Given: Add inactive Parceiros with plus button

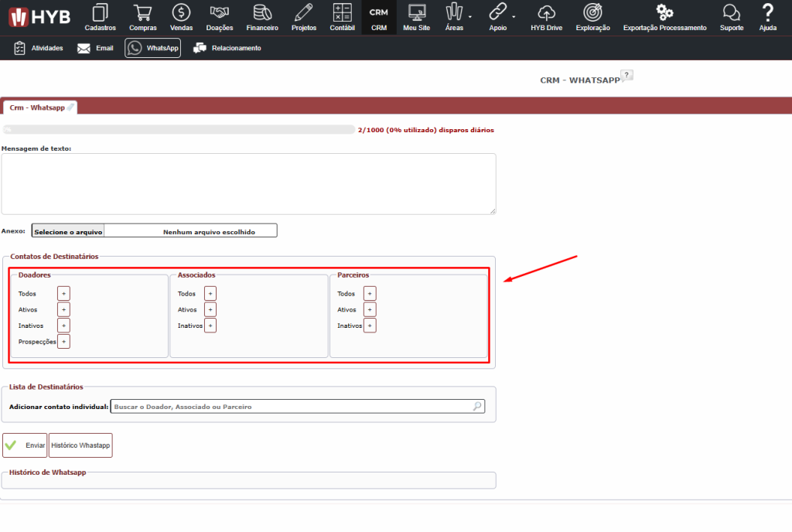Looking at the screenshot, I should click(x=370, y=326).
